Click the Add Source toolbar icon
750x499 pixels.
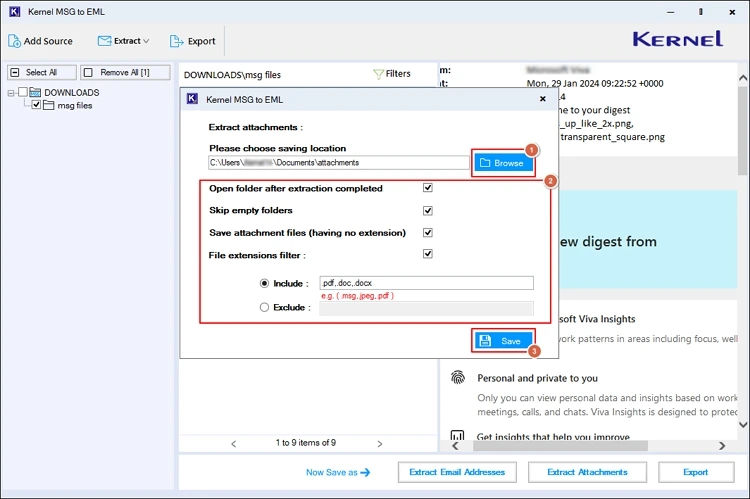[x=15, y=41]
